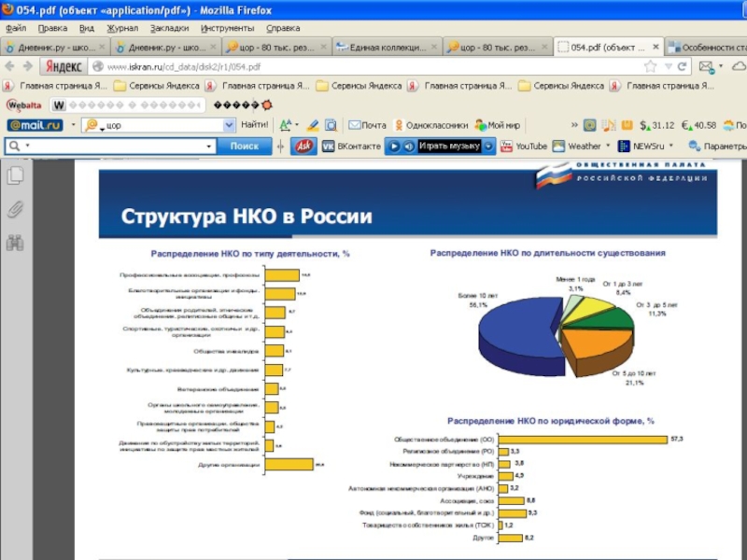Open the music player options dropdown

coord(488,147)
